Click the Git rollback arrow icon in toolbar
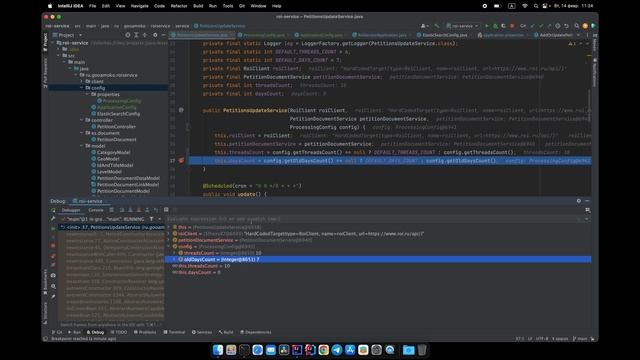This screenshot has width=640, height=360. pos(567,26)
